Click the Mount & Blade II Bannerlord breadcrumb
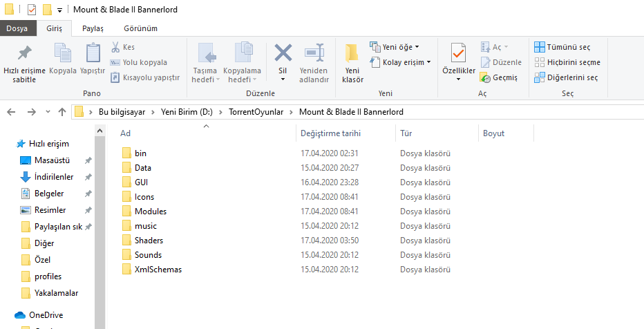 tap(351, 112)
